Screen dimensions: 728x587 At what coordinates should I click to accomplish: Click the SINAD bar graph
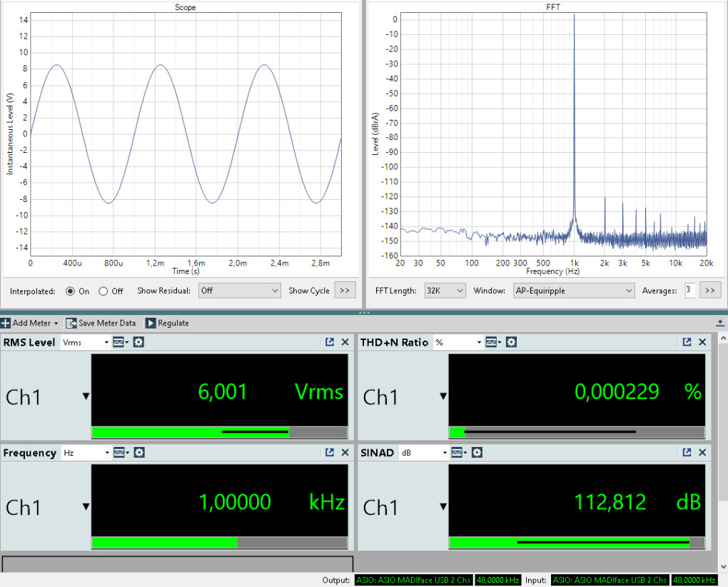[x=577, y=543]
